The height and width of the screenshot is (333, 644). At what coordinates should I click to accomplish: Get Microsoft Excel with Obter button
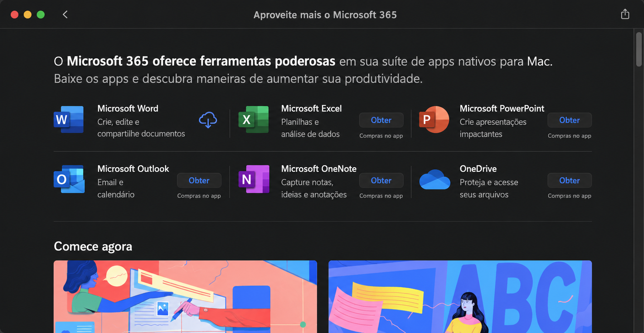point(381,120)
